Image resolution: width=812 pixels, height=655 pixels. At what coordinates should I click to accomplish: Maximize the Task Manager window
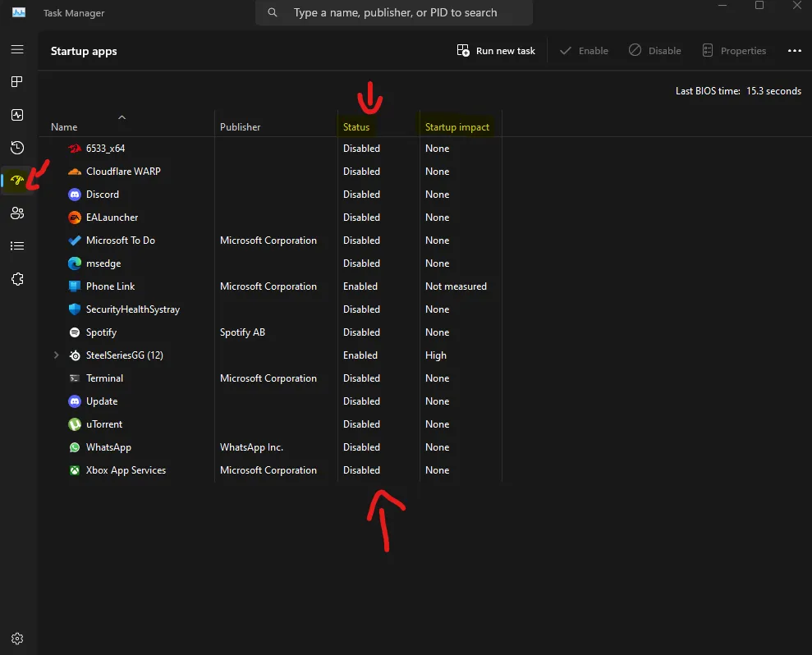click(x=759, y=5)
